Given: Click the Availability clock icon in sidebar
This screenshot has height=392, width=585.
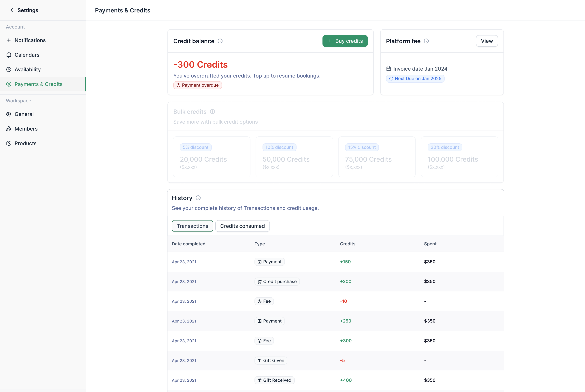Looking at the screenshot, I should [x=9, y=69].
